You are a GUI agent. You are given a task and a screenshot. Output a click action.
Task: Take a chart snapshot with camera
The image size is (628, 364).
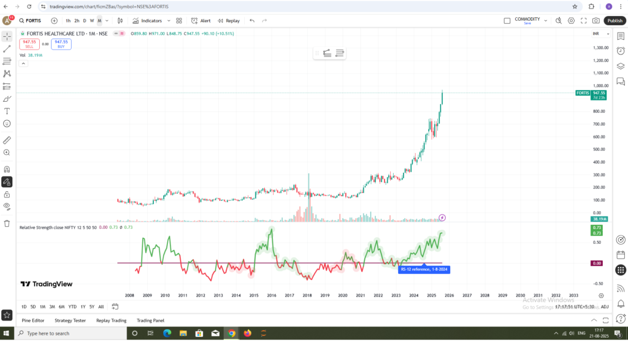(x=596, y=21)
